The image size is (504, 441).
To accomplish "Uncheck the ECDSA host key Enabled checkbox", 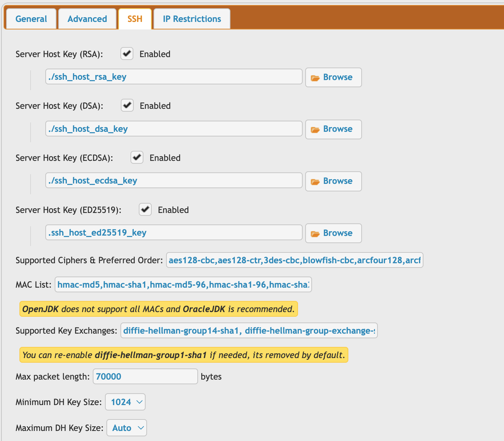I will tap(137, 157).
